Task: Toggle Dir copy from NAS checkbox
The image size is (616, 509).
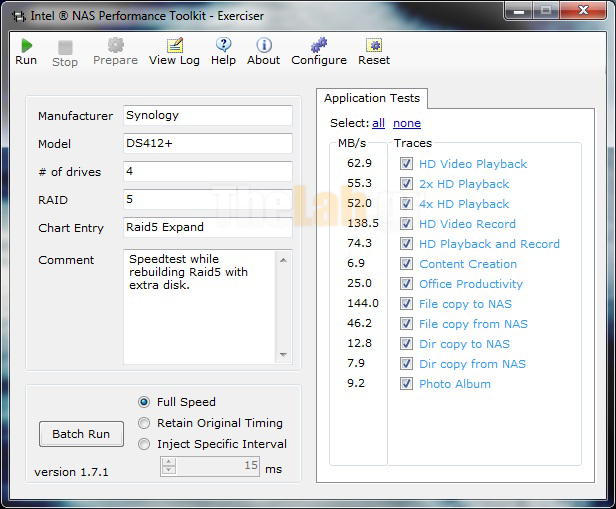Action: pos(406,364)
